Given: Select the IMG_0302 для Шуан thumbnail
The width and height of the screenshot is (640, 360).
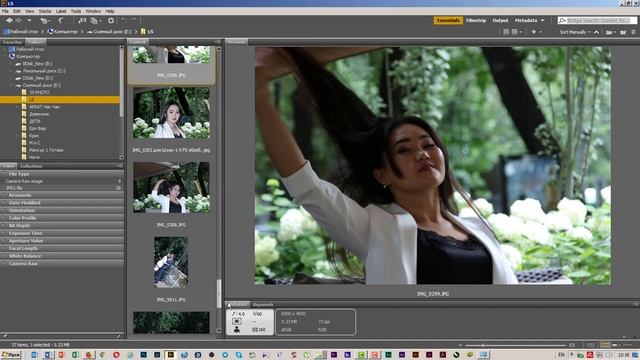Looking at the screenshot, I should click(x=171, y=113).
